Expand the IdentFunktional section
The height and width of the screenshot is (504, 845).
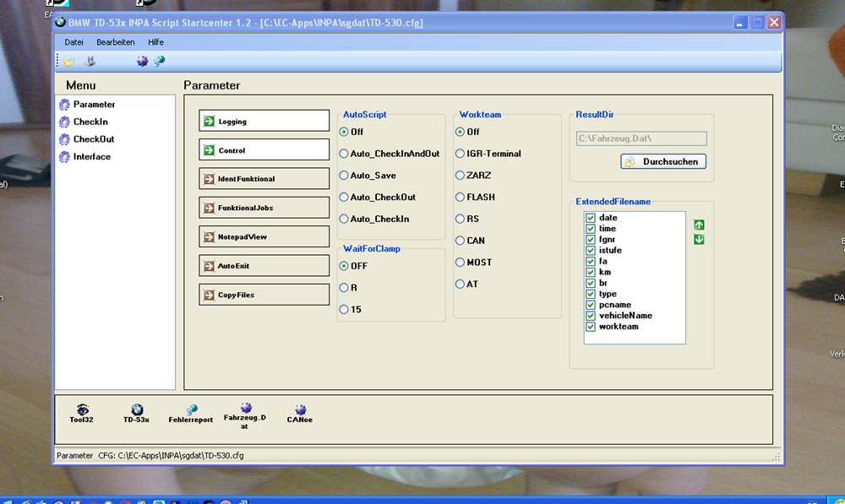[264, 179]
